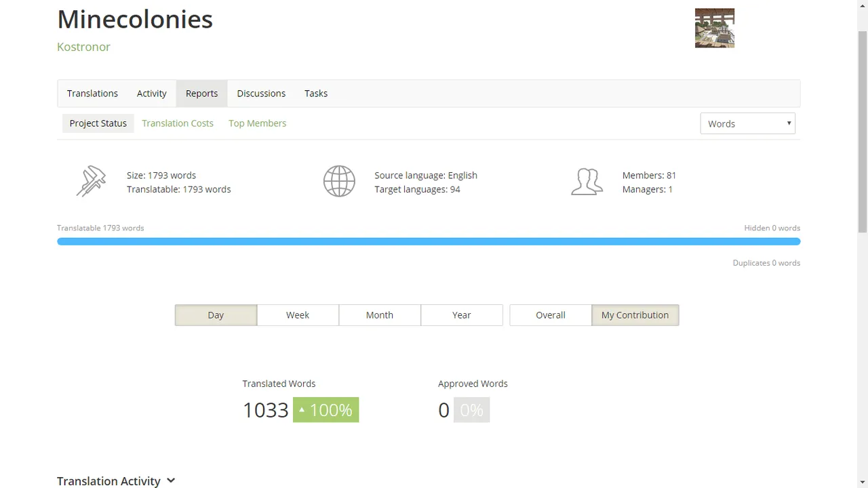Click the Minecolonies project title
The height and width of the screenshot is (488, 868).
click(x=135, y=19)
